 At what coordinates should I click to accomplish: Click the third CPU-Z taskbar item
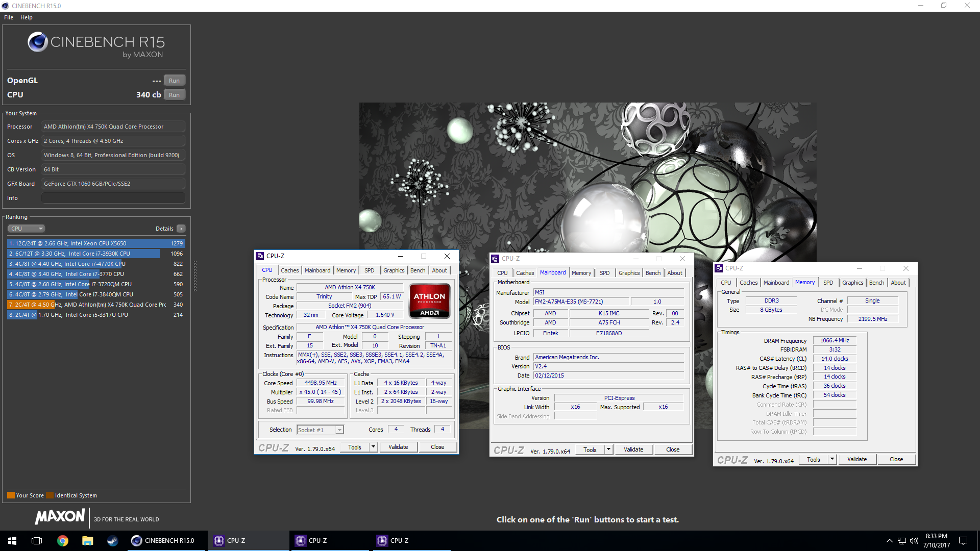[x=411, y=541]
